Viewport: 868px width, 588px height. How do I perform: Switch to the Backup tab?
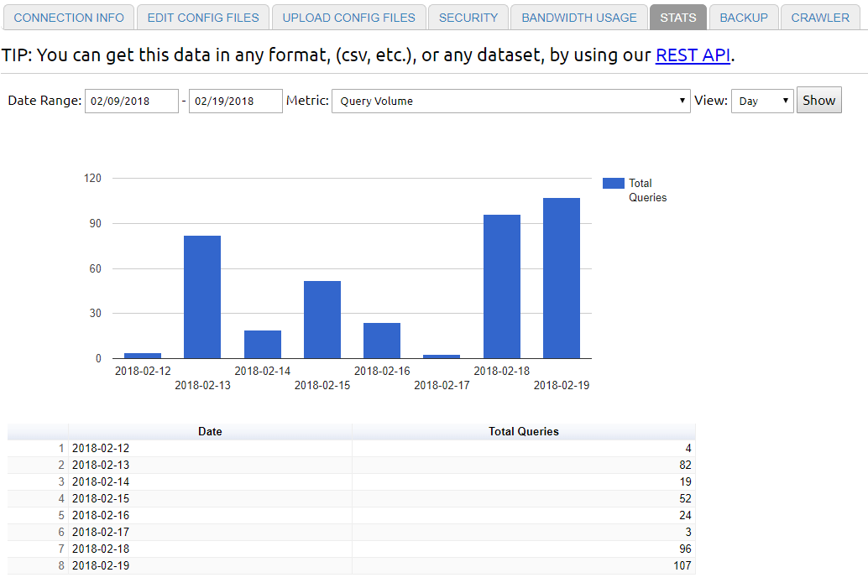point(743,18)
